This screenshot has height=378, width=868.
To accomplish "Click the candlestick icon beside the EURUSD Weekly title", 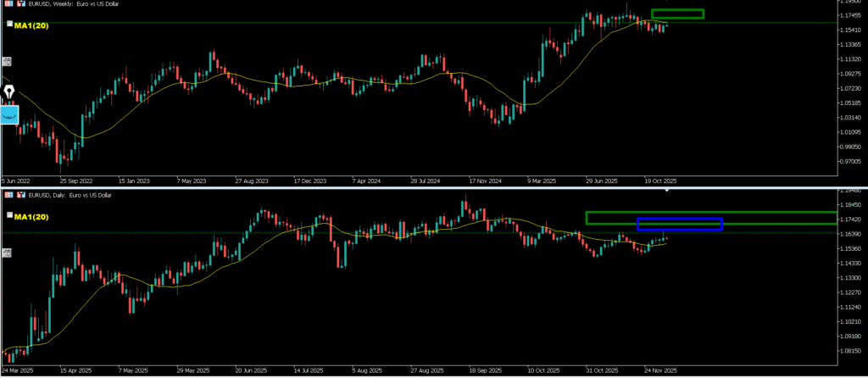I will click(x=19, y=3).
